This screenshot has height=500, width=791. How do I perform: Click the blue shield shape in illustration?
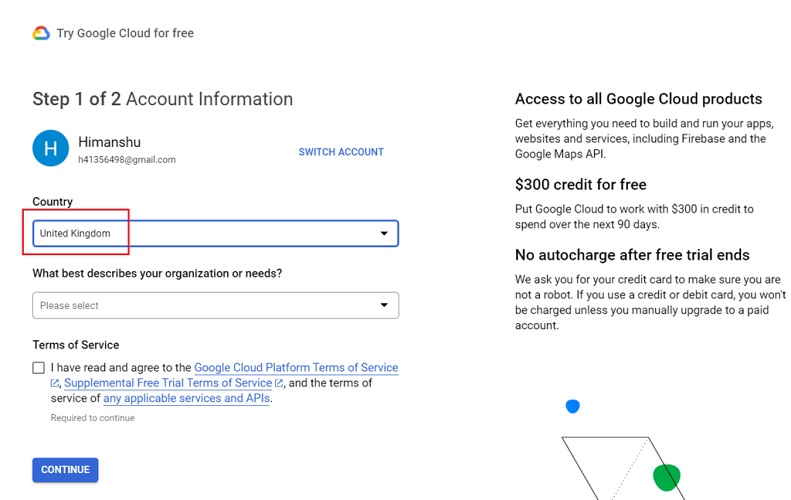pyautogui.click(x=573, y=406)
